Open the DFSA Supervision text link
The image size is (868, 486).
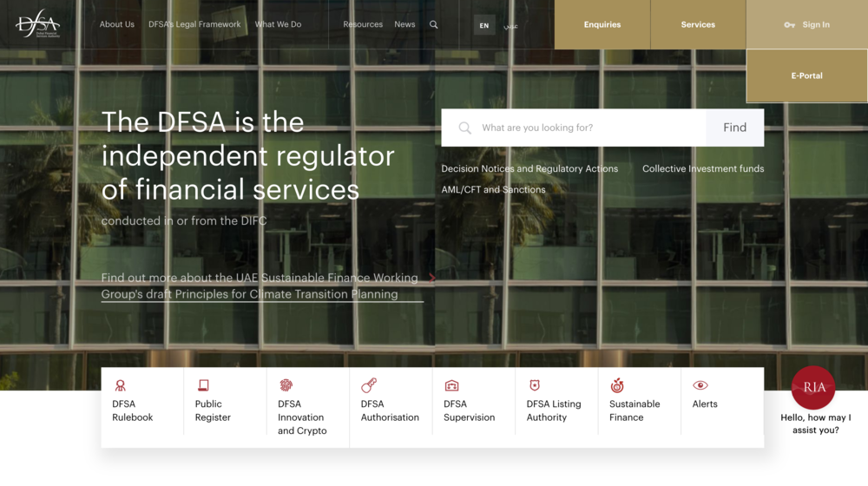[469, 410]
